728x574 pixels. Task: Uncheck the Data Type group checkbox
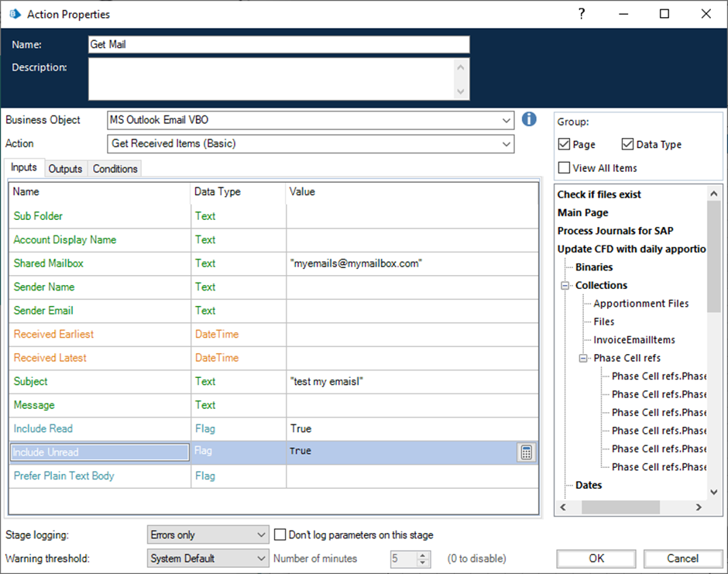(627, 145)
